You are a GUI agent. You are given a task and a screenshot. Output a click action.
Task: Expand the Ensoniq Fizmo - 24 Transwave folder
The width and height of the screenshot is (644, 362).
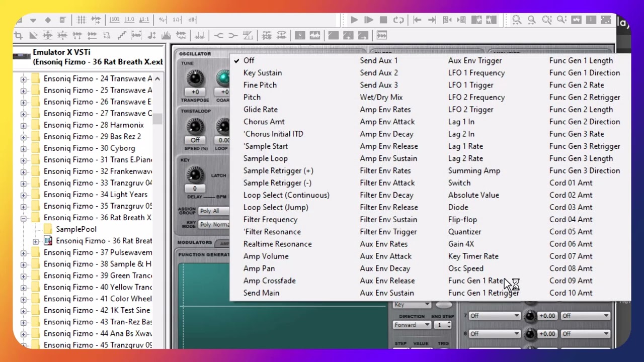point(23,79)
